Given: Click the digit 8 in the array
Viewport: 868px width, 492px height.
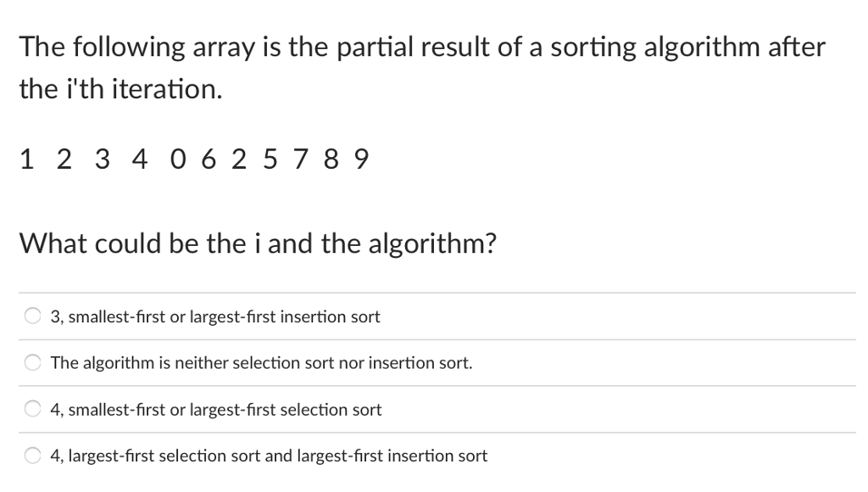Looking at the screenshot, I should point(331,159).
